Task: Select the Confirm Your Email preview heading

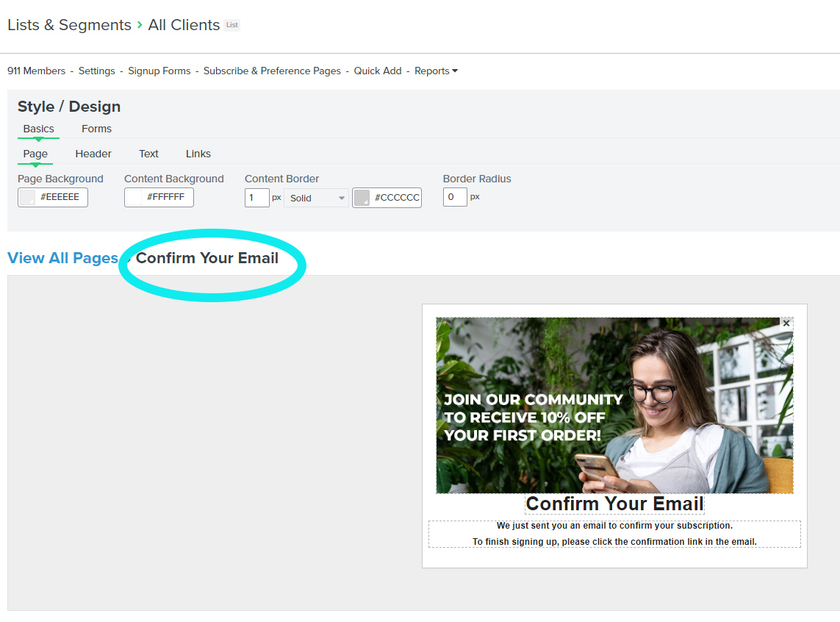Action: (x=614, y=504)
